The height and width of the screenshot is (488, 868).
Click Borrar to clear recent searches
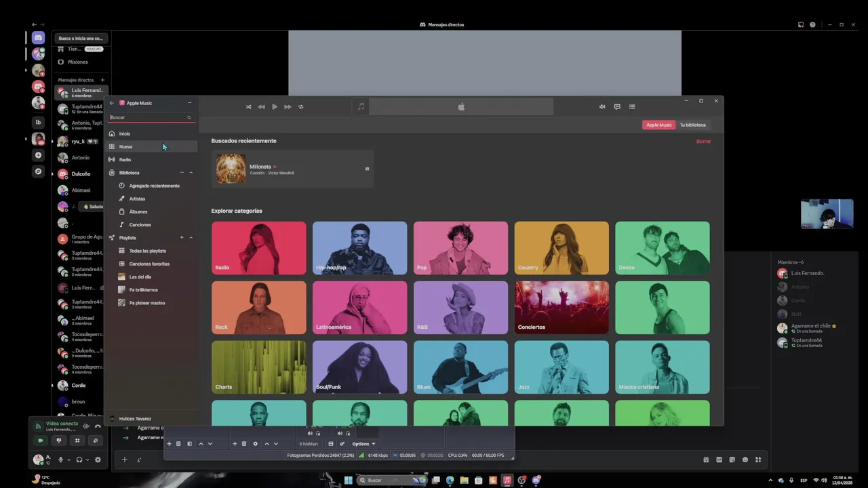(703, 141)
